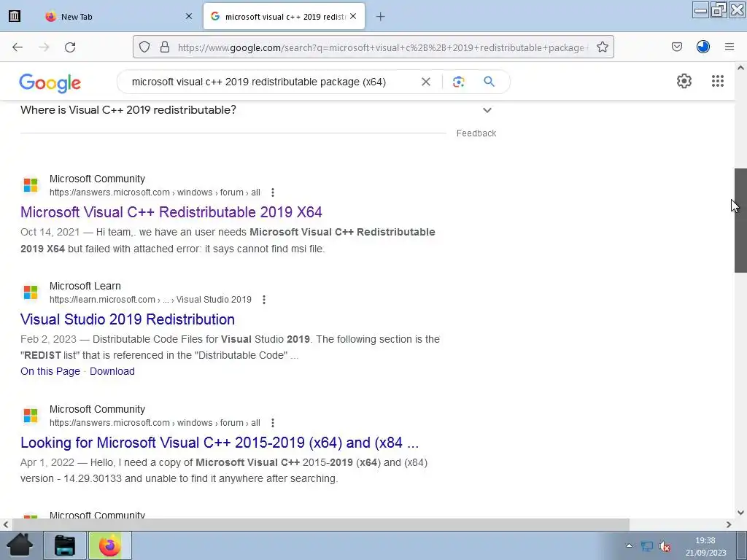Close the Google search results tab
The image size is (747, 560).
(x=353, y=16)
